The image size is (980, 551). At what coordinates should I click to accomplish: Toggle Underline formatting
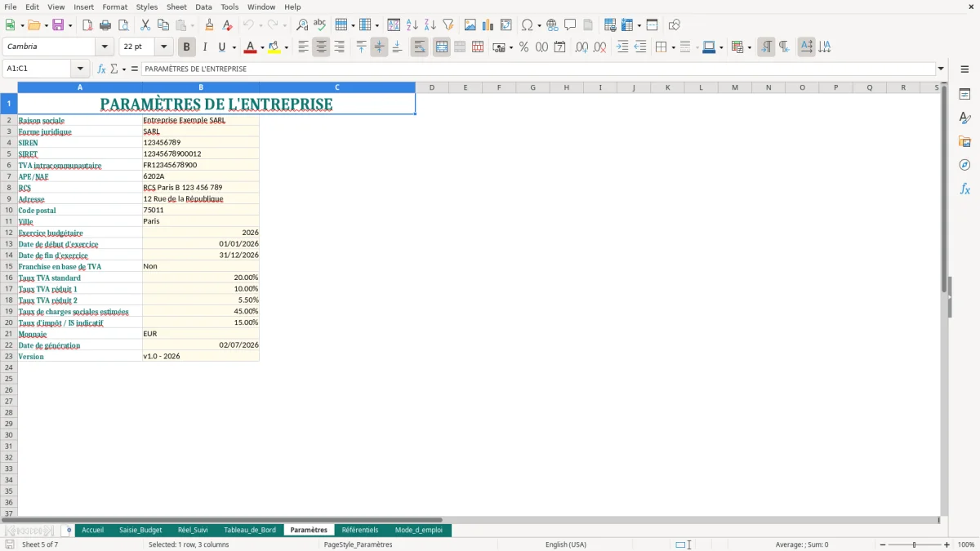(221, 47)
